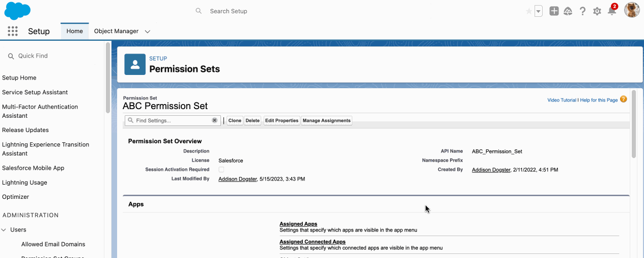This screenshot has height=258, width=644.
Task: Open the favorites list dropdown arrow
Action: pyautogui.click(x=538, y=11)
